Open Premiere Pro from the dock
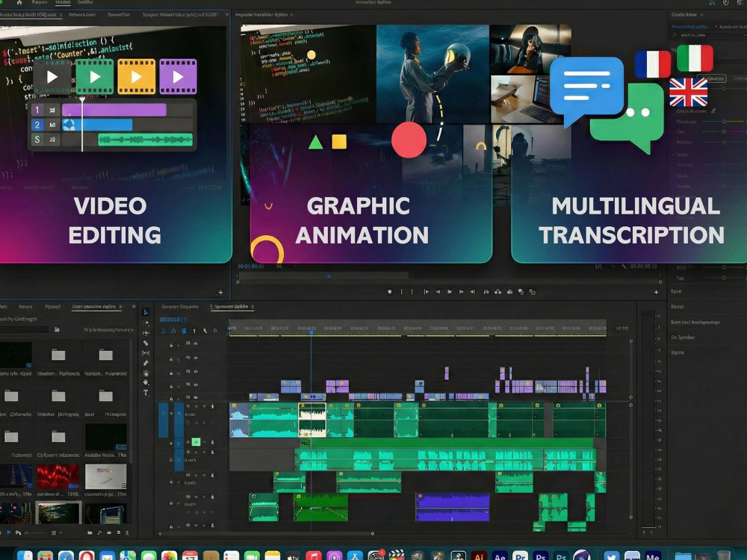Image resolution: width=747 pixels, height=560 pixels. coord(520,556)
